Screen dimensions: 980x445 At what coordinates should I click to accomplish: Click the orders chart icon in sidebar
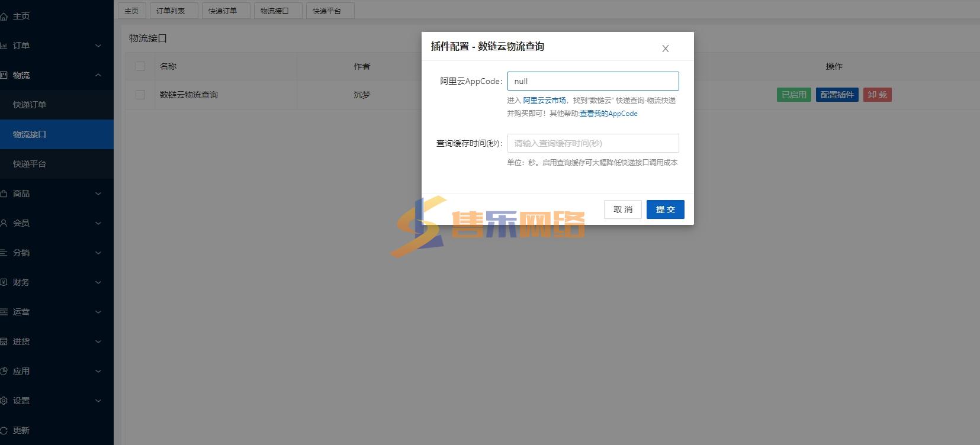[4, 46]
